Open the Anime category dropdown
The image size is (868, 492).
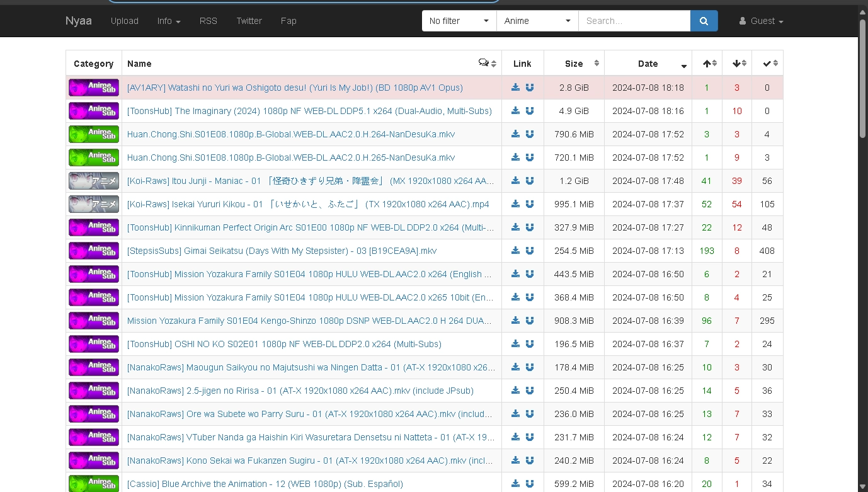[x=537, y=21]
